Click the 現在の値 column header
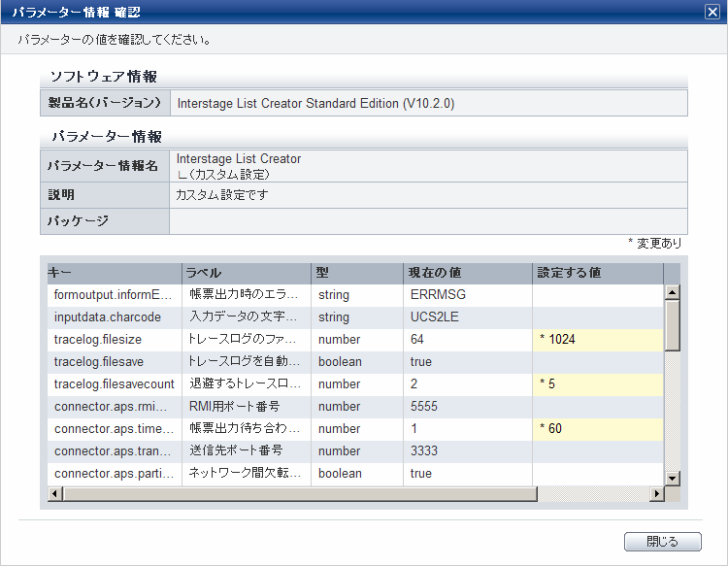Viewport: 728px width, 566px height. point(468,273)
